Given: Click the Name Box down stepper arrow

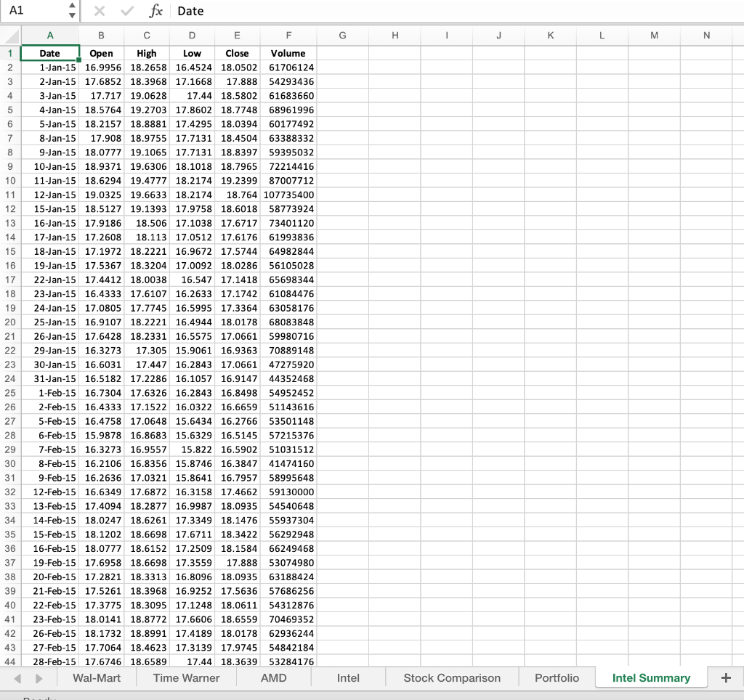Looking at the screenshot, I should (72, 15).
